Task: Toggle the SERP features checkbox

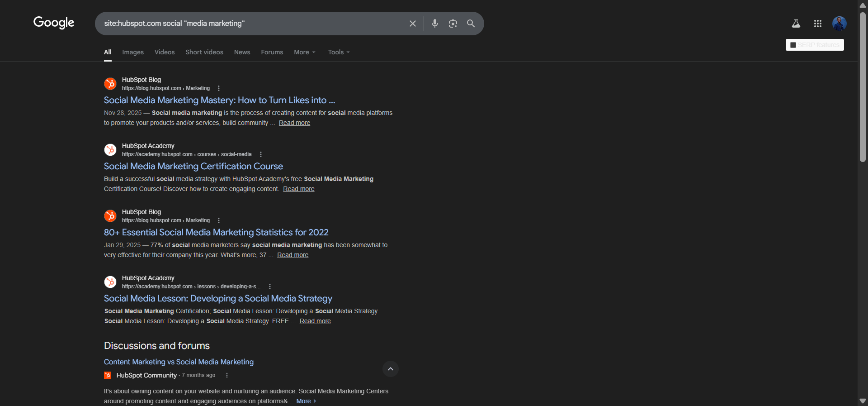Action: pyautogui.click(x=793, y=45)
